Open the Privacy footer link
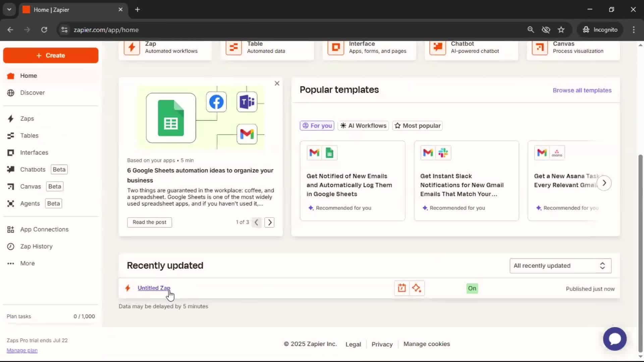 coord(382,344)
